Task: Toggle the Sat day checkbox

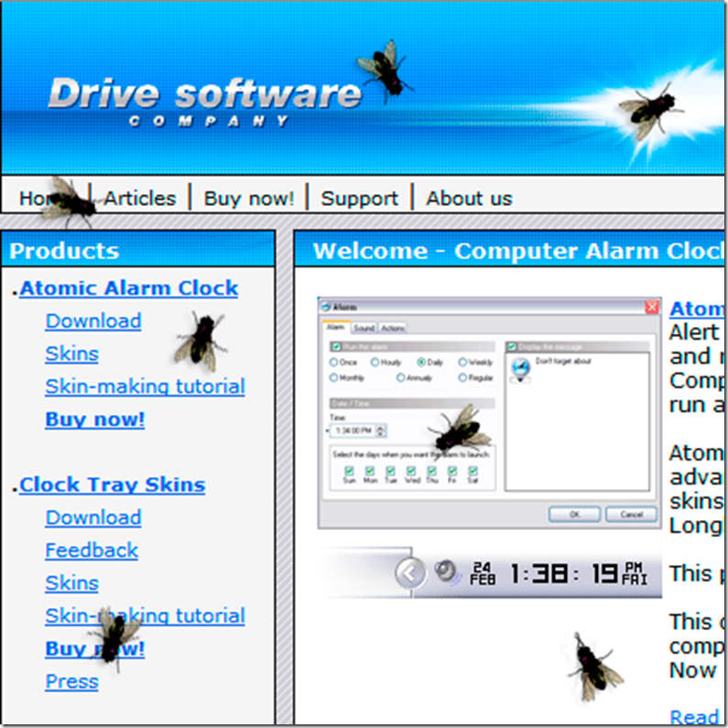Action: click(x=473, y=472)
